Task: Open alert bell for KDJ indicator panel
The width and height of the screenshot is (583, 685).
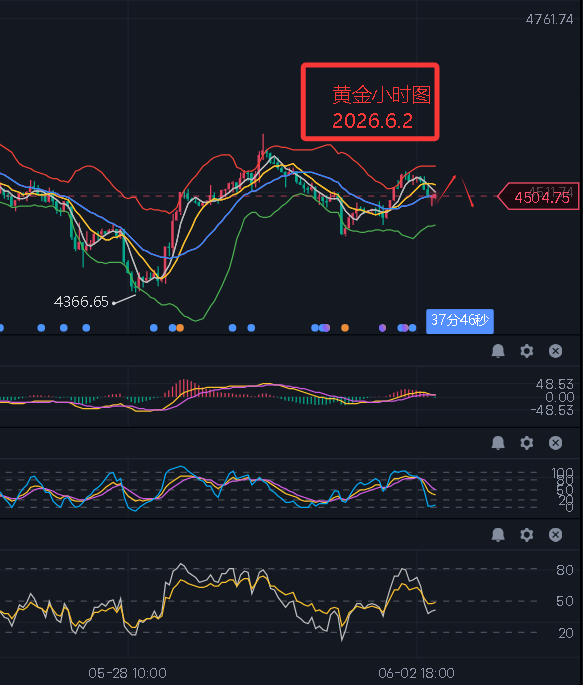Action: tap(498, 443)
